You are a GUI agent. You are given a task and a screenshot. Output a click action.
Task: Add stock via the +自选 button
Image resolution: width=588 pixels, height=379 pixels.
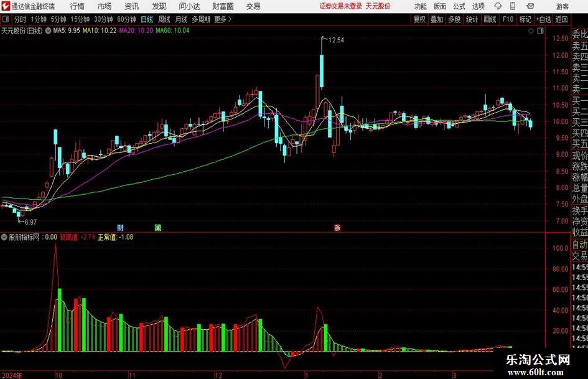coord(544,19)
